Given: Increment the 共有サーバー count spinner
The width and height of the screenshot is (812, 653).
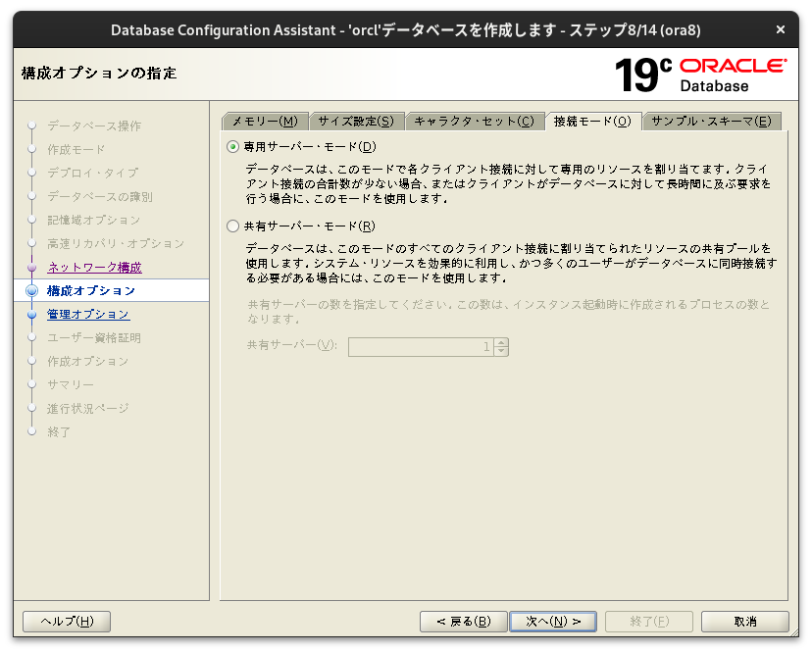Looking at the screenshot, I should 500,342.
